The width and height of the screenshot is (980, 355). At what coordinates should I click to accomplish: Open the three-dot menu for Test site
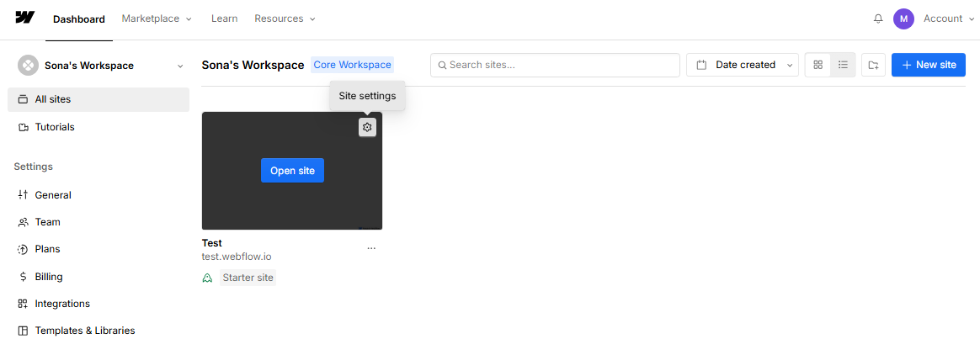tap(371, 248)
